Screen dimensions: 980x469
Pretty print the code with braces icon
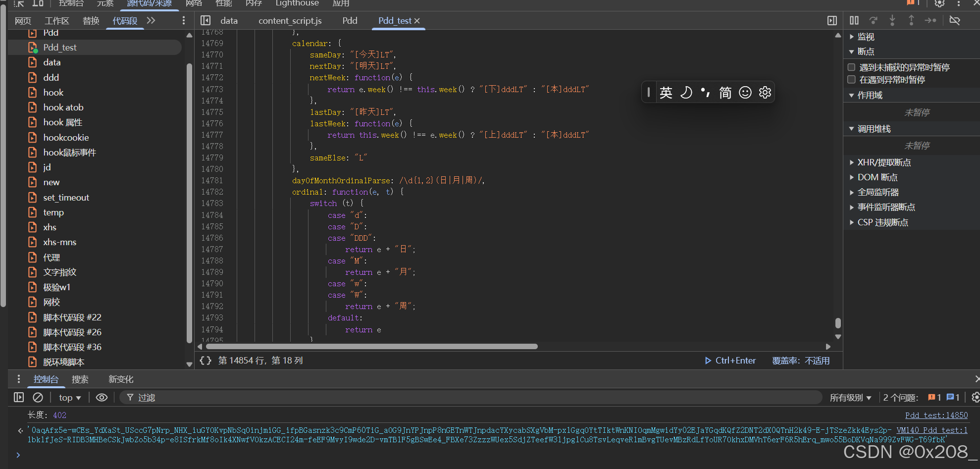pos(206,361)
